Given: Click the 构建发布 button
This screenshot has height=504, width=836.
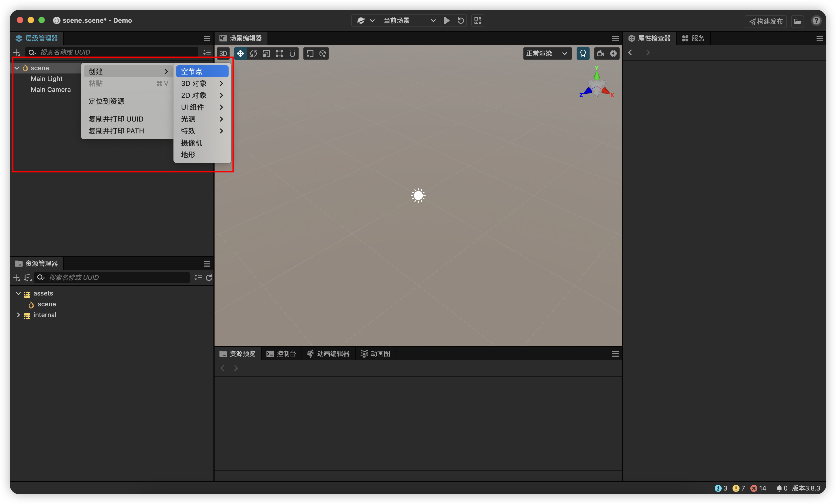Looking at the screenshot, I should [766, 21].
